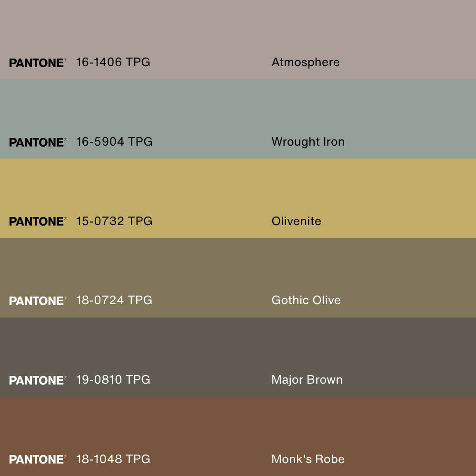476x476 pixels.
Task: Click the PANTONE logo on the Major Brown swatch
Action: [x=38, y=380]
